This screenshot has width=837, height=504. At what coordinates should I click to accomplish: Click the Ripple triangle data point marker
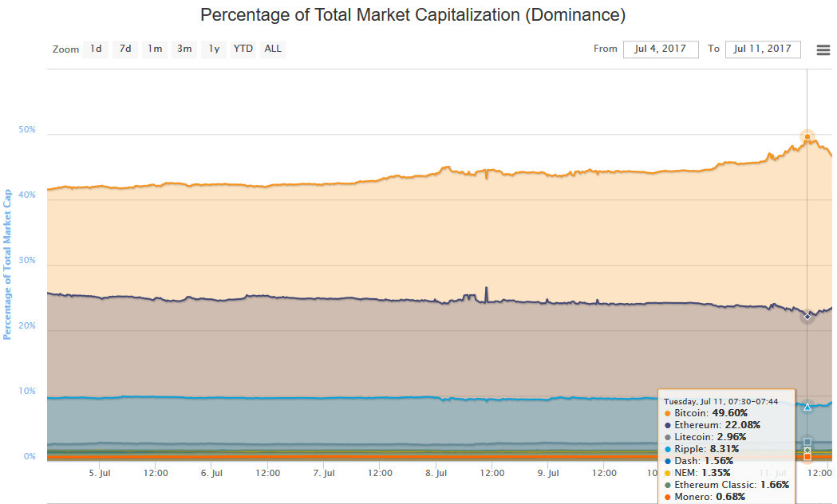click(807, 407)
